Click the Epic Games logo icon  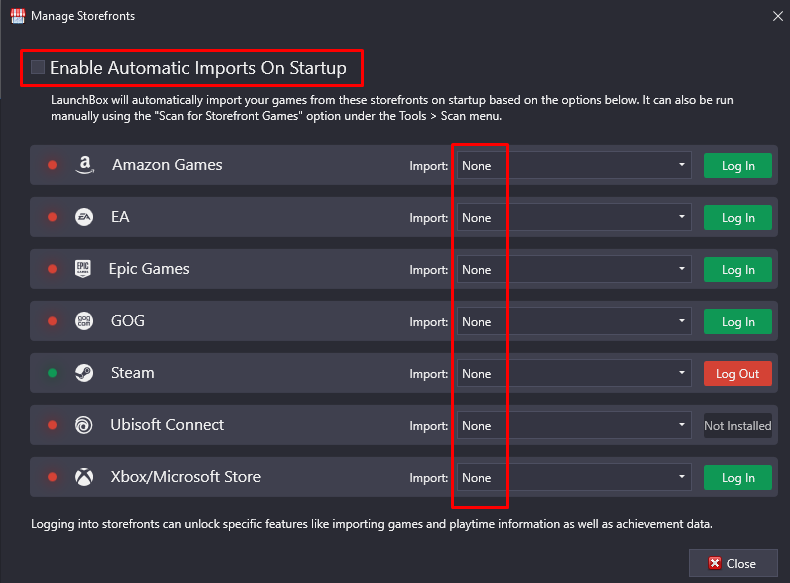pyautogui.click(x=83, y=269)
